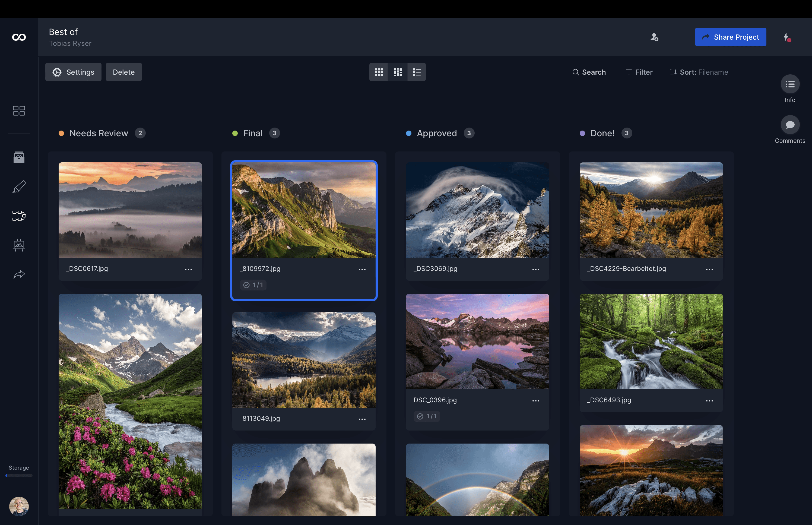The height and width of the screenshot is (525, 812).
Task: Open the Info panel icon
Action: click(790, 84)
